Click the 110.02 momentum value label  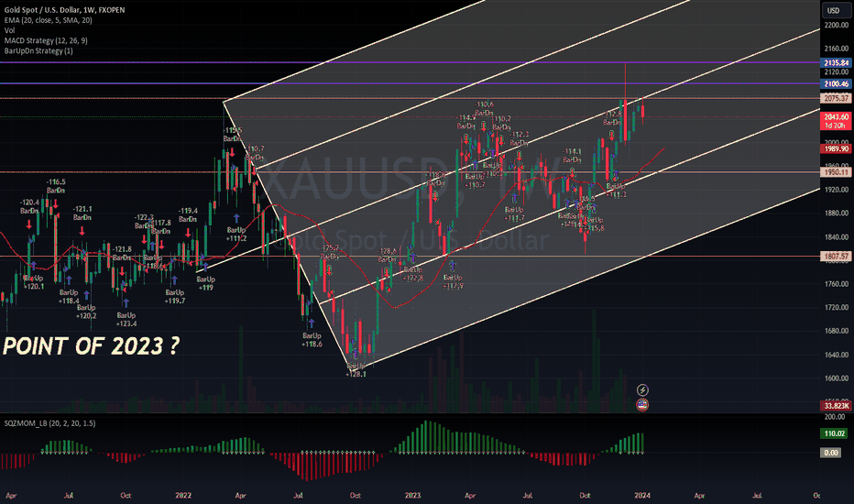click(835, 433)
